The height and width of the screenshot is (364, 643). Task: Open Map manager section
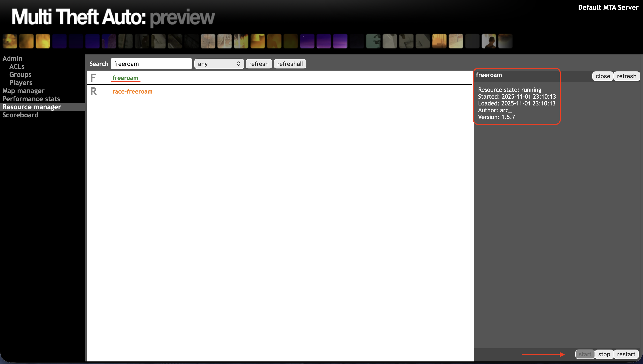[23, 91]
